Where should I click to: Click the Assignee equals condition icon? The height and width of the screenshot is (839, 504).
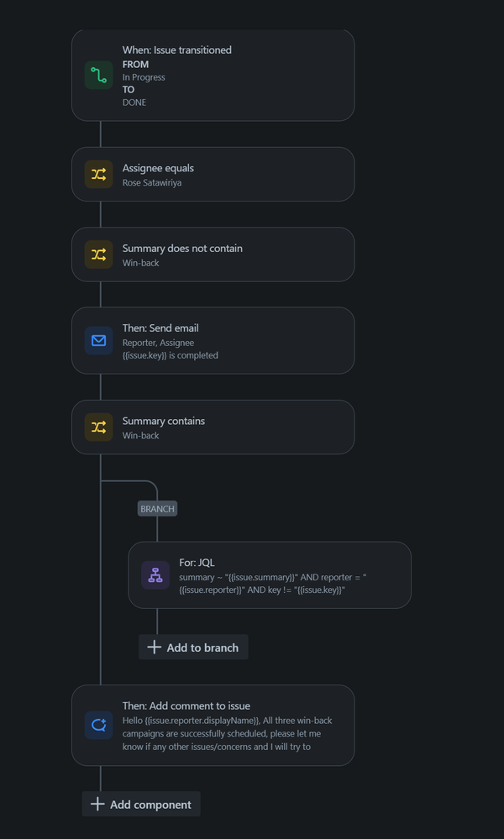pos(98,174)
